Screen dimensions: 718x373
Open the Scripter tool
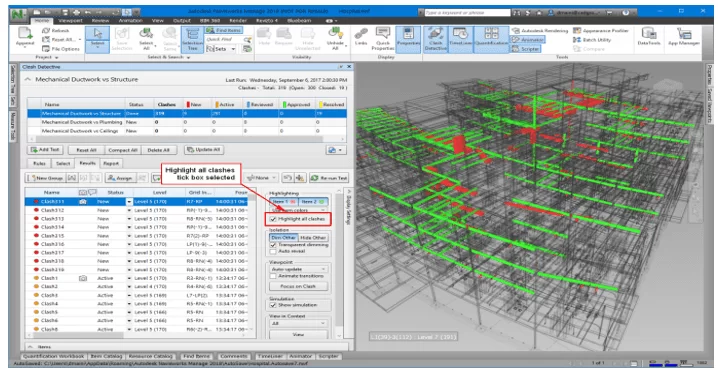coord(526,49)
